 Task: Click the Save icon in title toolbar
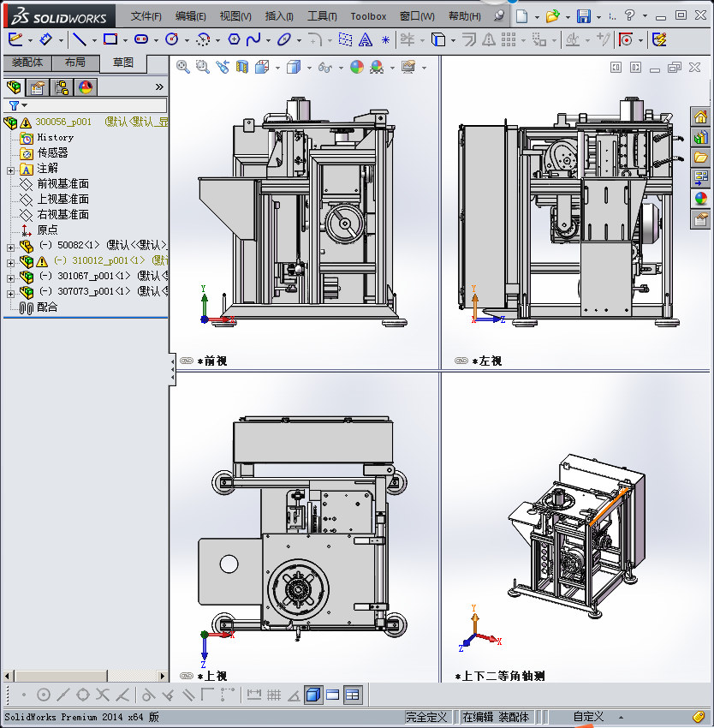(583, 16)
